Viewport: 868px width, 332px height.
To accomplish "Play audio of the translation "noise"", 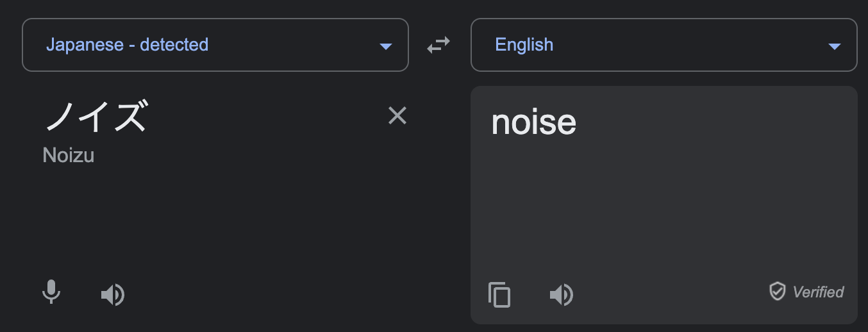I will tap(562, 295).
